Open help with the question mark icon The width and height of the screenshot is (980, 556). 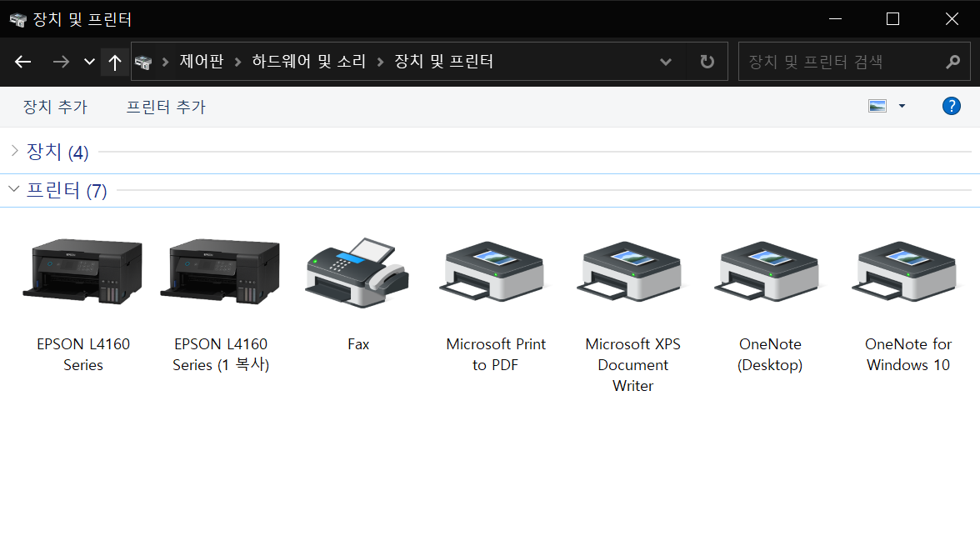click(x=952, y=107)
